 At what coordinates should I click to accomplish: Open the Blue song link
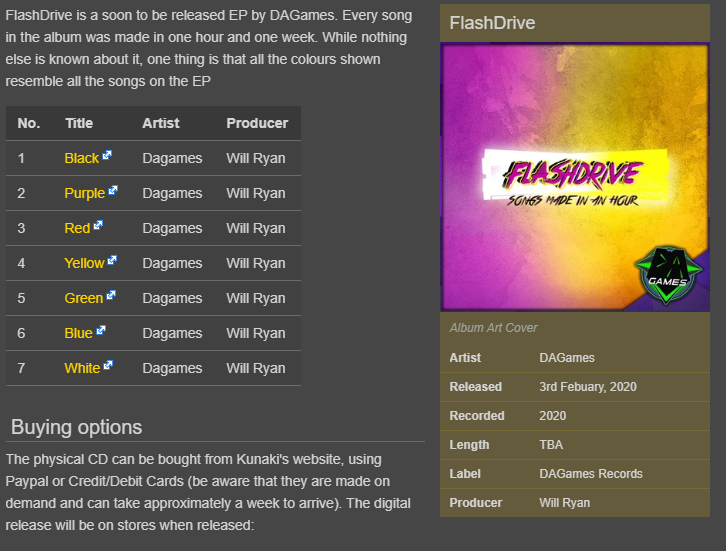78,333
